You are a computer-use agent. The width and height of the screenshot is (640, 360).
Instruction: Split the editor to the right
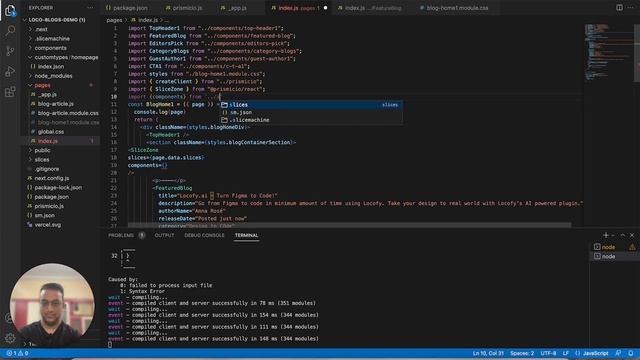coord(619,8)
